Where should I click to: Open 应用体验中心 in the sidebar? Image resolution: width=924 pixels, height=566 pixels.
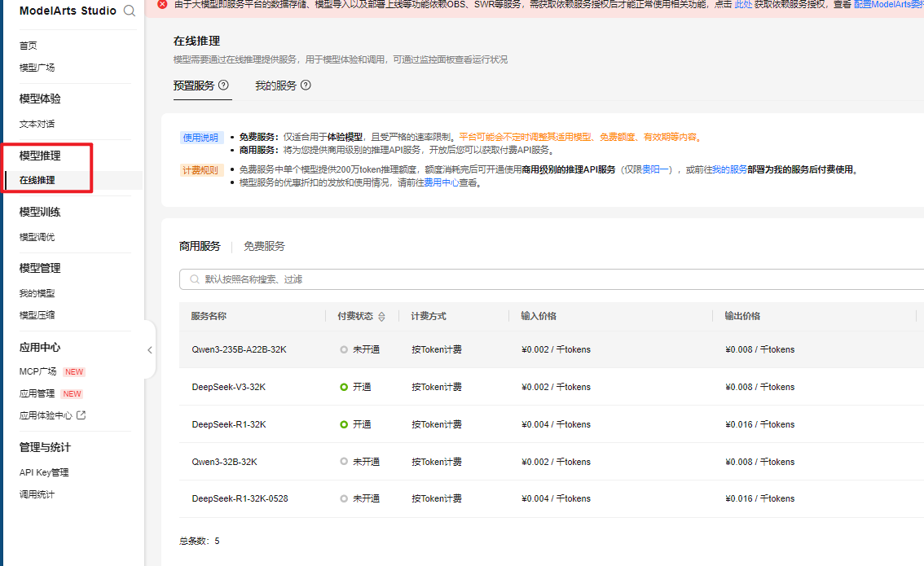click(46, 415)
